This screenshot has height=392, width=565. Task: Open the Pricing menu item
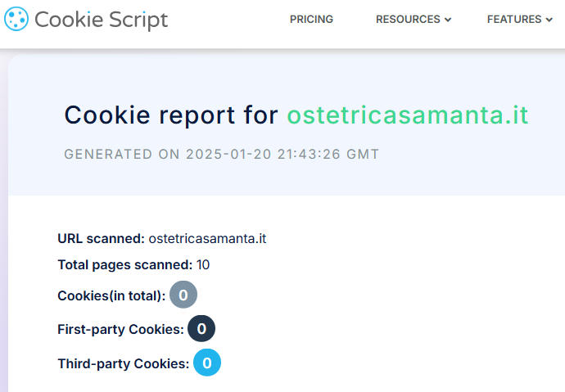tap(311, 20)
